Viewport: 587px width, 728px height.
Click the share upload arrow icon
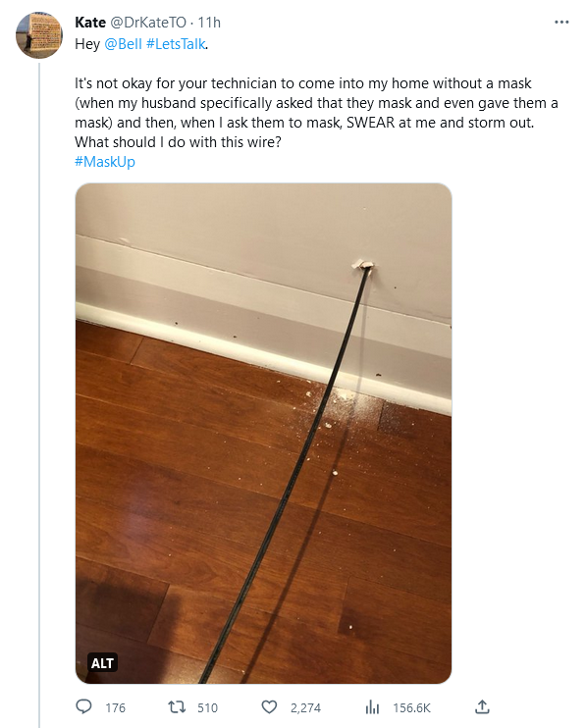pyautogui.click(x=482, y=706)
